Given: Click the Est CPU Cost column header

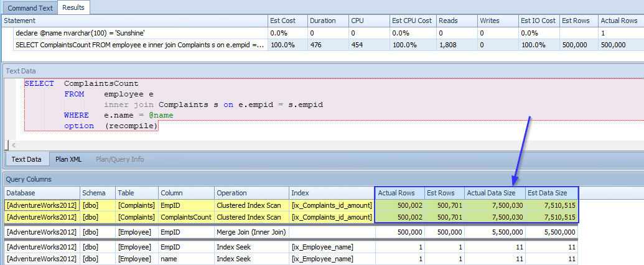Looking at the screenshot, I should (x=411, y=21).
